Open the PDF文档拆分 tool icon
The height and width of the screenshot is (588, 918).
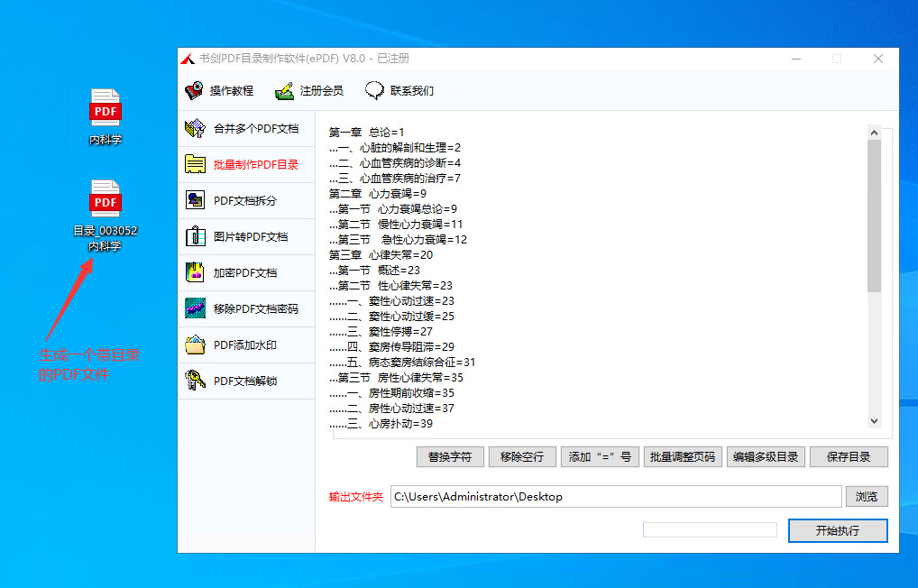tap(195, 201)
